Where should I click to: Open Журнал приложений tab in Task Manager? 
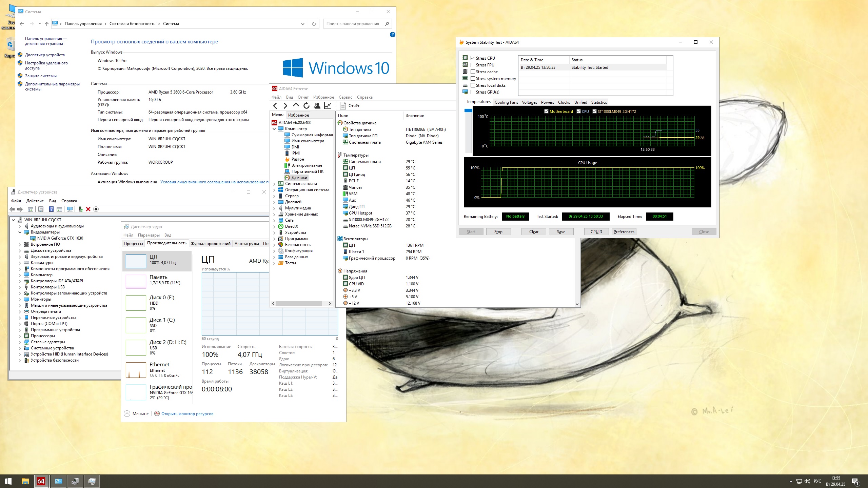[210, 244]
